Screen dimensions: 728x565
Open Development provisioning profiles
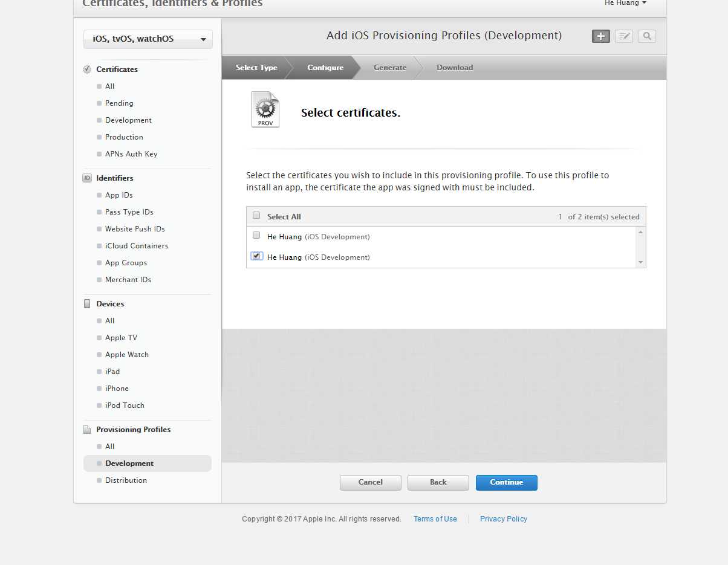coord(148,463)
